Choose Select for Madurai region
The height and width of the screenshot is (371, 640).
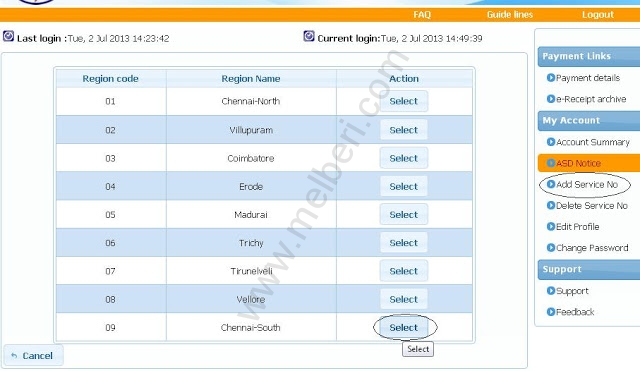coord(404,215)
